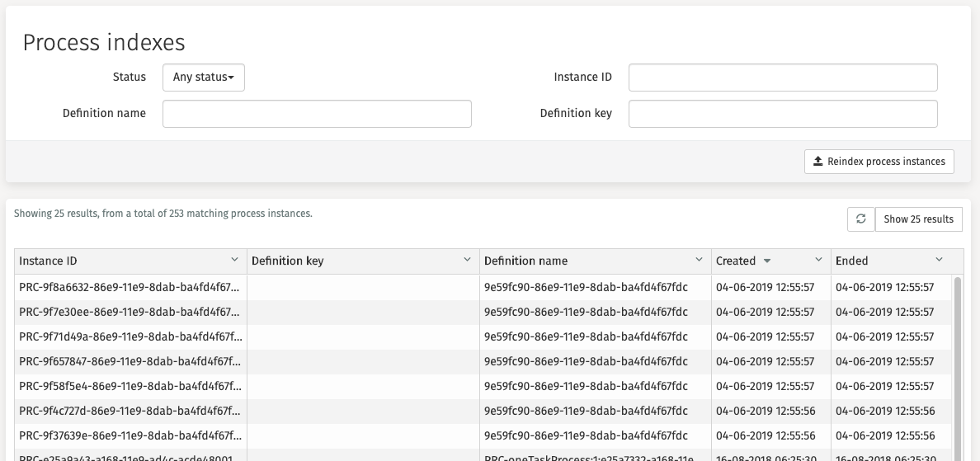Click the Showing 25 results summary text
980x461 pixels.
point(163,214)
